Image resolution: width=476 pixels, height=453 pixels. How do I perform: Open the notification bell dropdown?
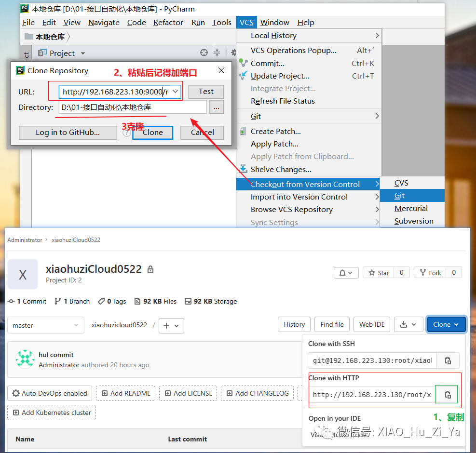pos(346,273)
